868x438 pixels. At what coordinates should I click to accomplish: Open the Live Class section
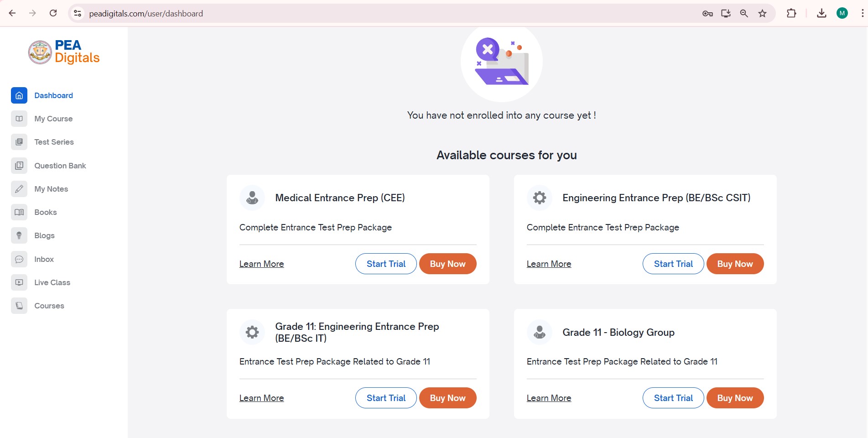(x=52, y=282)
